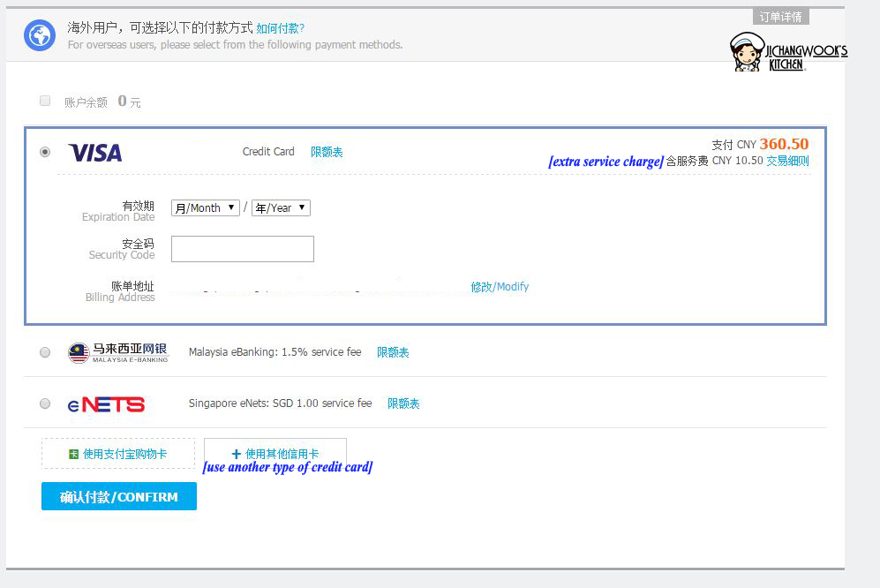Viewport: 880px width, 588px height.
Task: Click the Malaysia E-Banking logo
Action: point(117,352)
